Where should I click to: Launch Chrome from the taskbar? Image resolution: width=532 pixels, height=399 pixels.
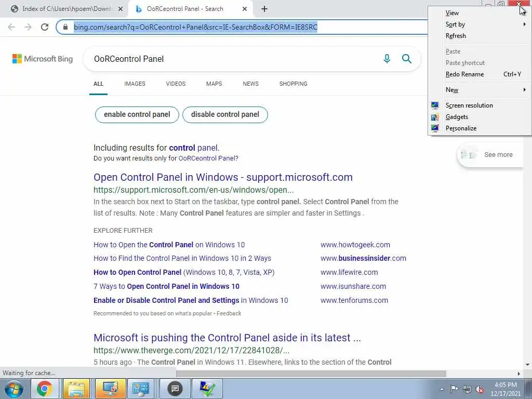point(45,389)
